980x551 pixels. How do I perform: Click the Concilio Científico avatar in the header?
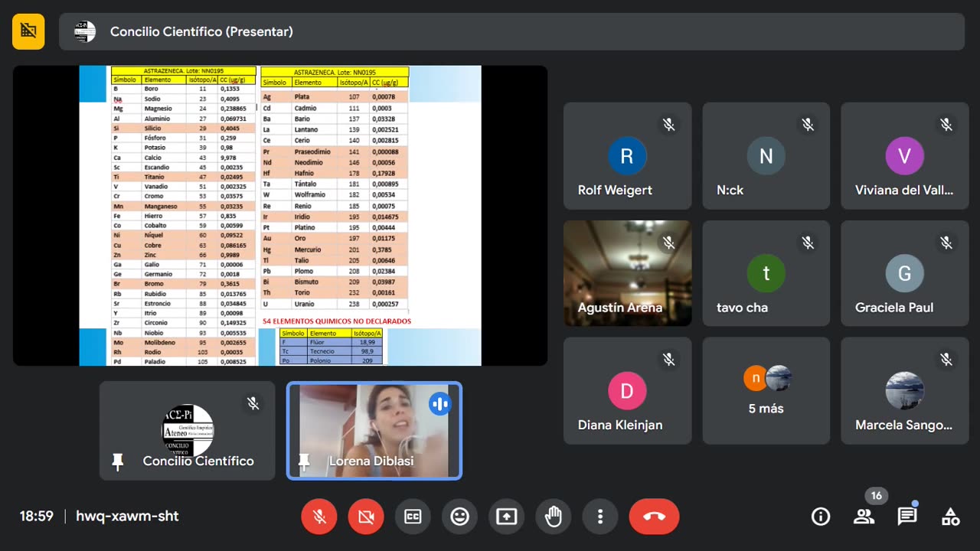coord(85,31)
